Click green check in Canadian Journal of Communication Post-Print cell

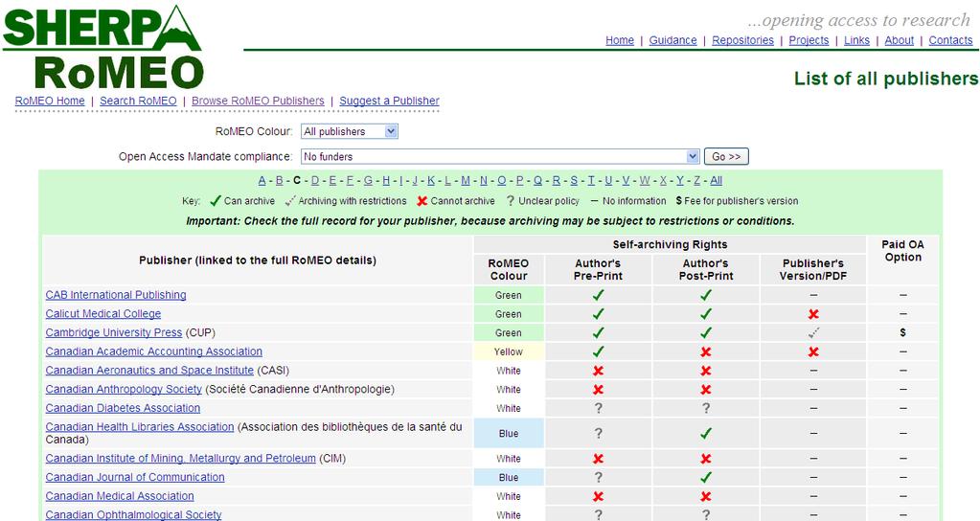[x=706, y=477]
